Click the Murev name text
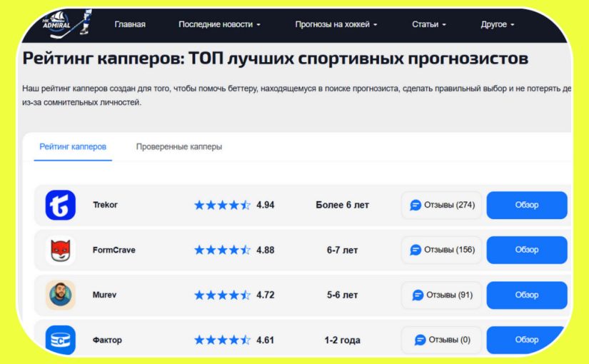The width and height of the screenshot is (589, 364). point(104,295)
